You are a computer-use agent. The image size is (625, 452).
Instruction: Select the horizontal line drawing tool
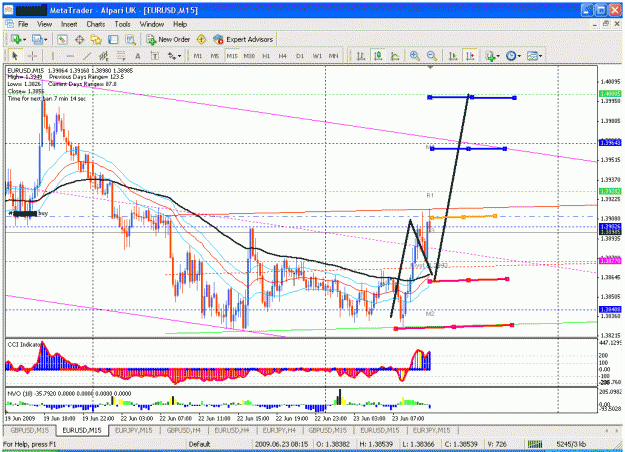pyautogui.click(x=70, y=56)
